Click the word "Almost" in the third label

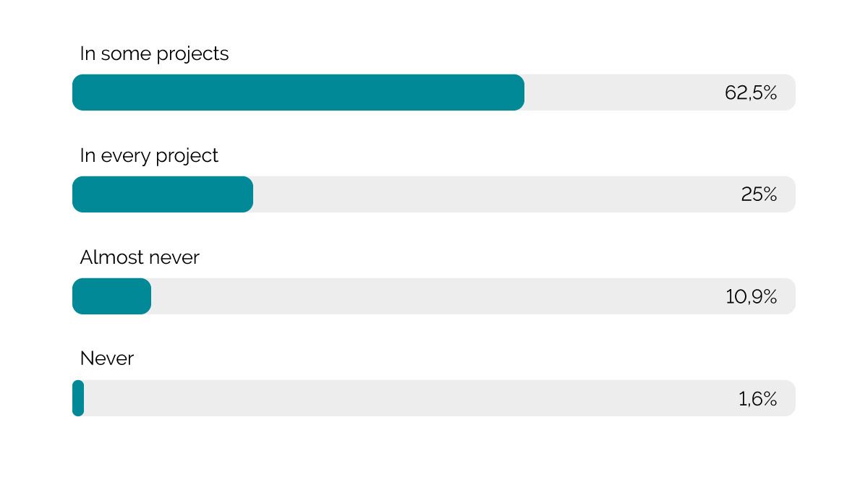click(111, 257)
